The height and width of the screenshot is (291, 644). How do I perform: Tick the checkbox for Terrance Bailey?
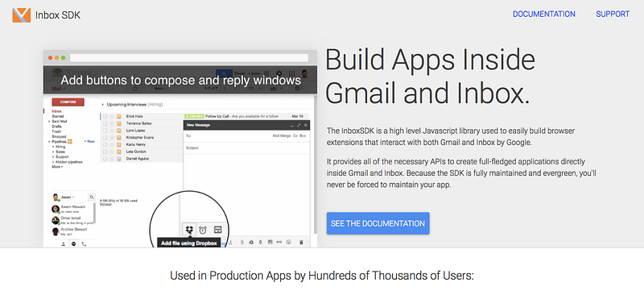point(105,123)
